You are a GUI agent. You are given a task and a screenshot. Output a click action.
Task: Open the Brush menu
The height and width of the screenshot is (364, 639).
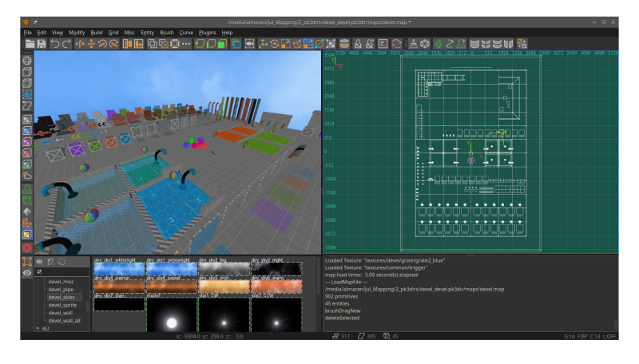click(166, 32)
